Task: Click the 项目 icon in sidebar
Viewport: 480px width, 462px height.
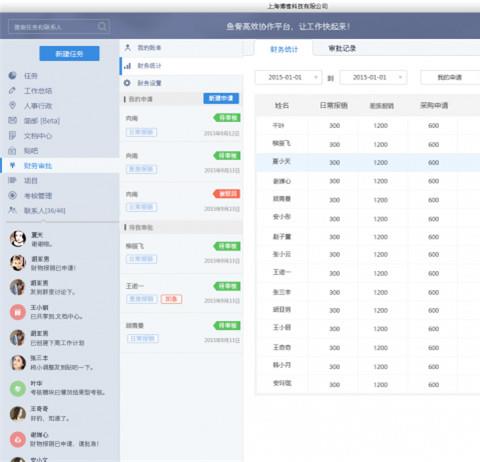Action: (x=12, y=180)
